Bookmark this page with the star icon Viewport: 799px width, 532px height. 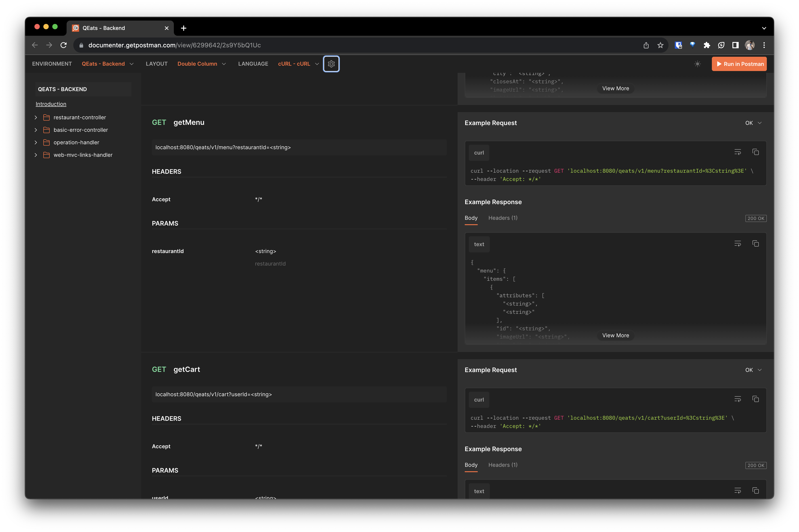[x=660, y=45]
